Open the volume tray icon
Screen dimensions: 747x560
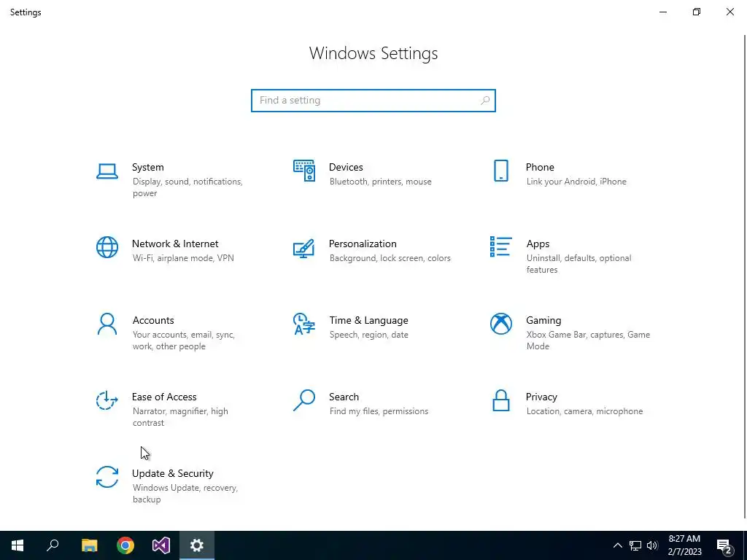coord(652,545)
